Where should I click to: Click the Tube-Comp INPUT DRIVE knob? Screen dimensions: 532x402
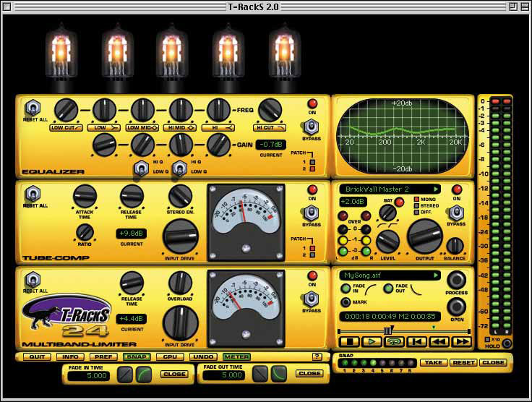(x=181, y=237)
